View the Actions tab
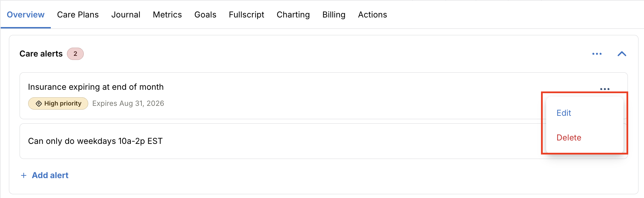The image size is (644, 198). tap(372, 15)
